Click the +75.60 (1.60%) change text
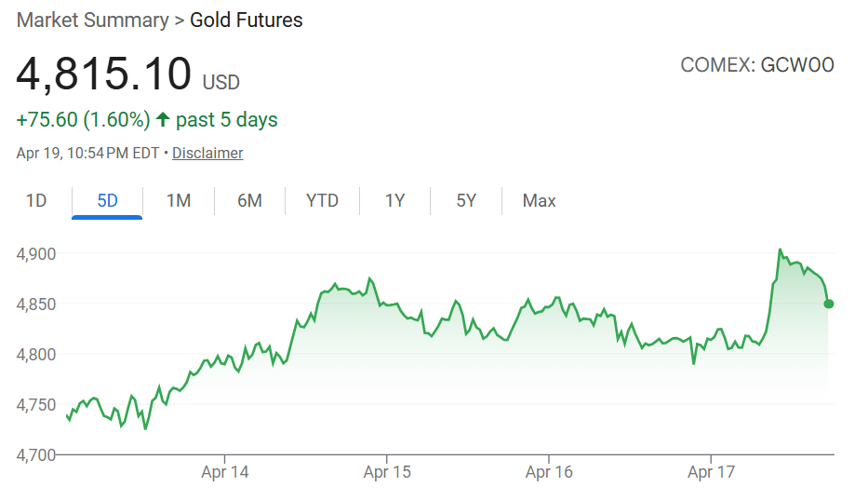This screenshot has width=868, height=500. click(84, 120)
